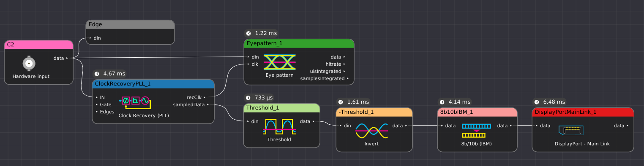Select the DisplayPortMainLink_1 node header
The height and width of the screenshot is (166, 644).
click(583, 112)
